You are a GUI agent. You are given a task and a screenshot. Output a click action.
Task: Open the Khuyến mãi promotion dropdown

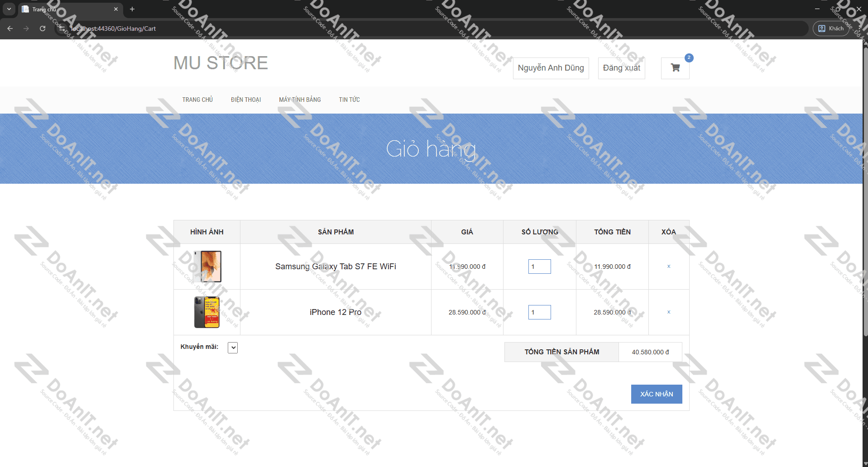click(x=233, y=348)
